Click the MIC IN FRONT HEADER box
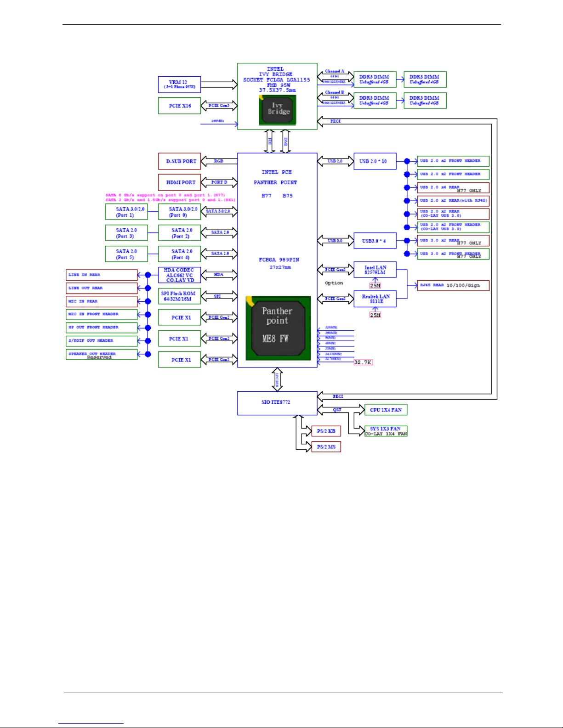Image resolution: width=563 pixels, height=728 pixels. [102, 315]
